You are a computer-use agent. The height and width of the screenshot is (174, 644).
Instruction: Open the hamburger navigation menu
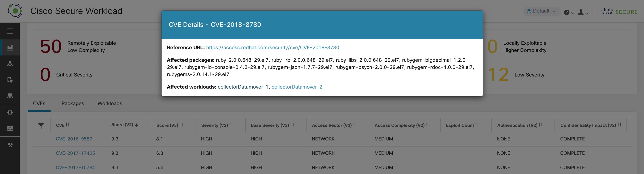[10, 31]
